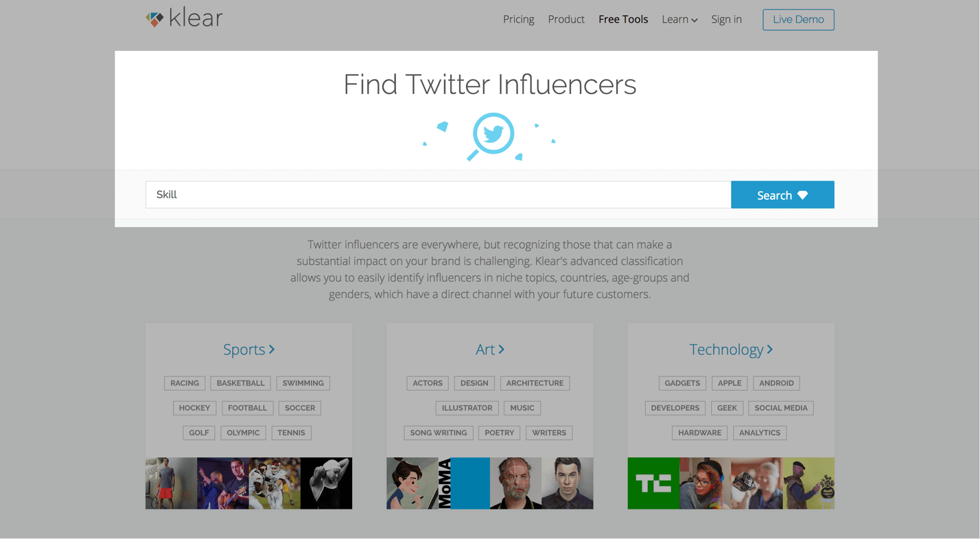
Task: Open the Pricing menu item
Action: click(518, 19)
